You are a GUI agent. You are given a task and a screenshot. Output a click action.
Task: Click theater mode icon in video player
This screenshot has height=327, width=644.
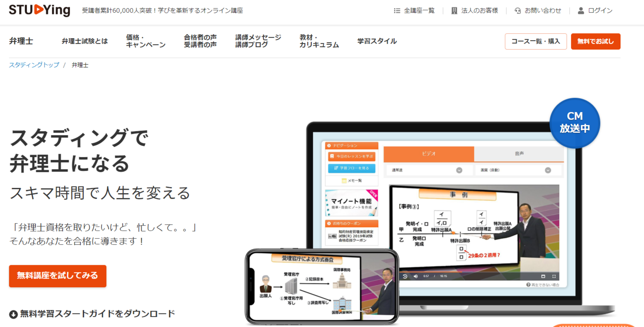coord(543,276)
